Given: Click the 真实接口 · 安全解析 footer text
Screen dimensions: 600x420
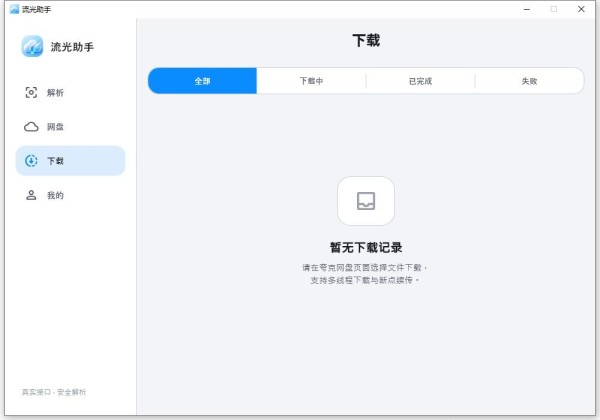Looking at the screenshot, I should click(54, 392).
